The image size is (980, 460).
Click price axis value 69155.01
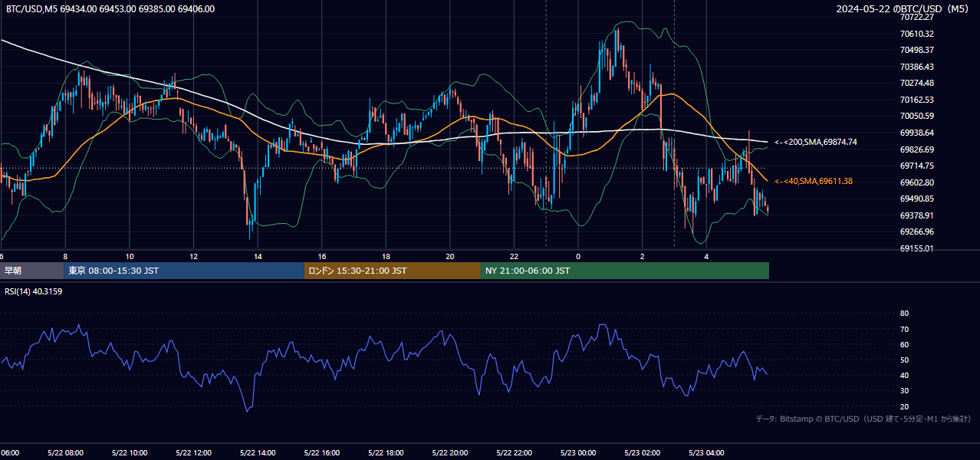coord(916,248)
